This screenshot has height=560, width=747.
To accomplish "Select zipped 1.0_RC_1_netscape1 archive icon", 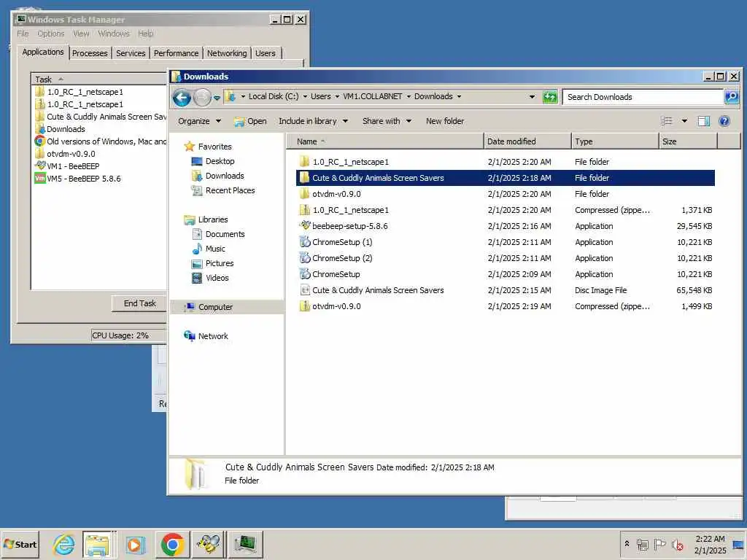I will pos(305,210).
